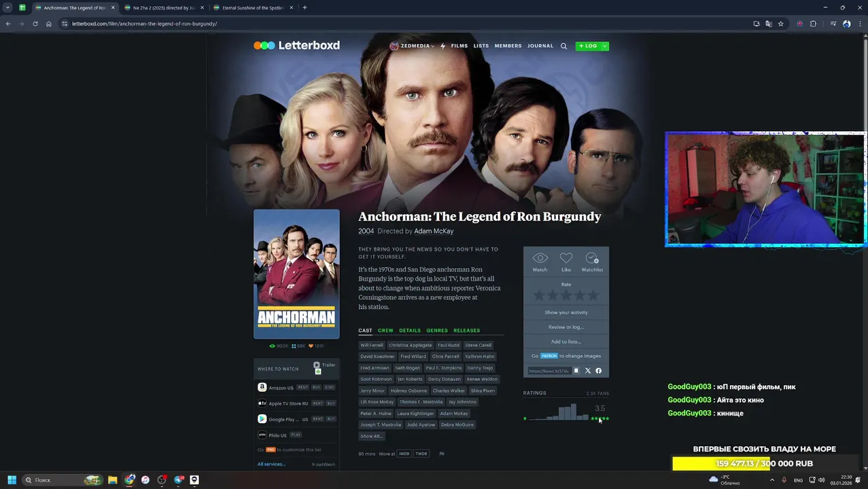868x489 pixels.
Task: Copy the boxd.it short link
Action: 576,371
